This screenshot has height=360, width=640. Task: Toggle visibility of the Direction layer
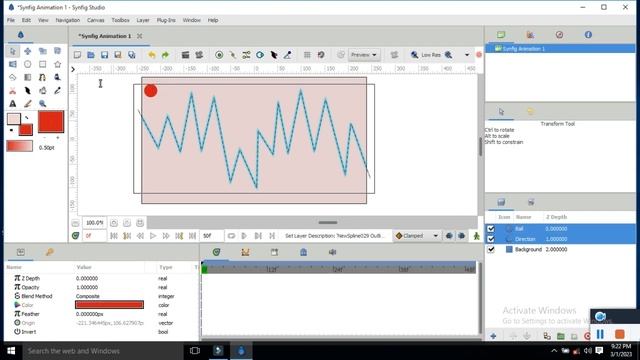[491, 239]
